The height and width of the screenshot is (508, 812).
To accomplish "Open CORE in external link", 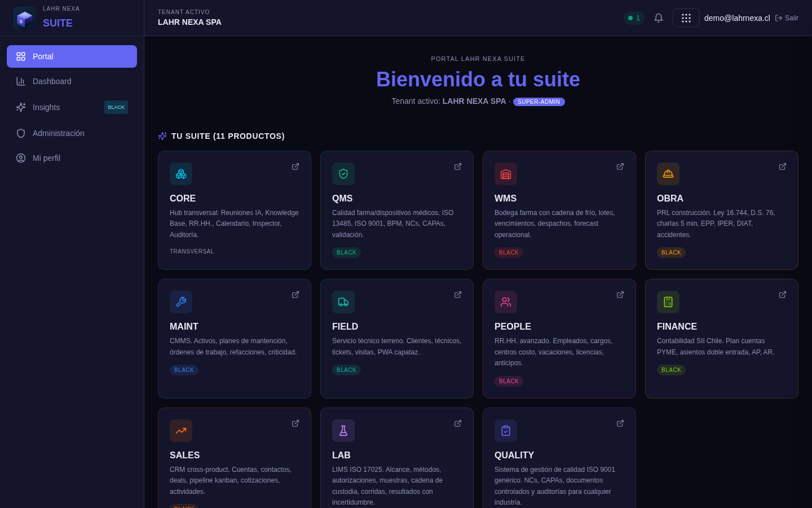I will pos(295,167).
